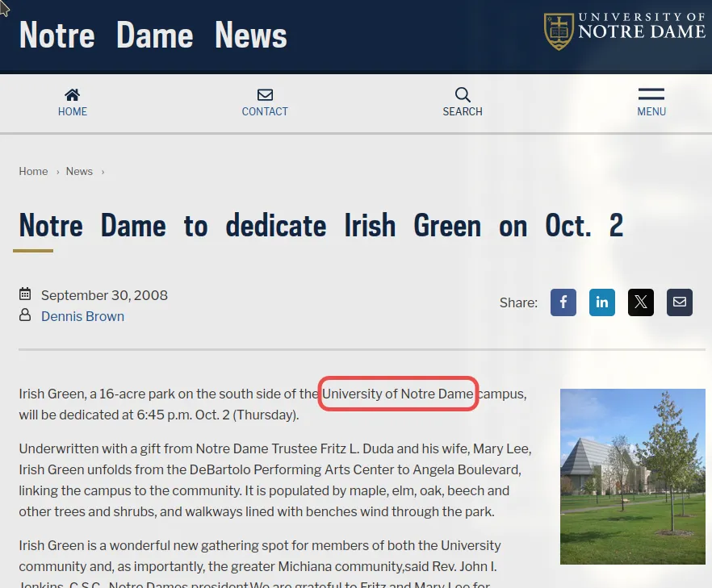Click the Irish Green campus photo
Image resolution: width=712 pixels, height=588 pixels.
[x=632, y=476]
